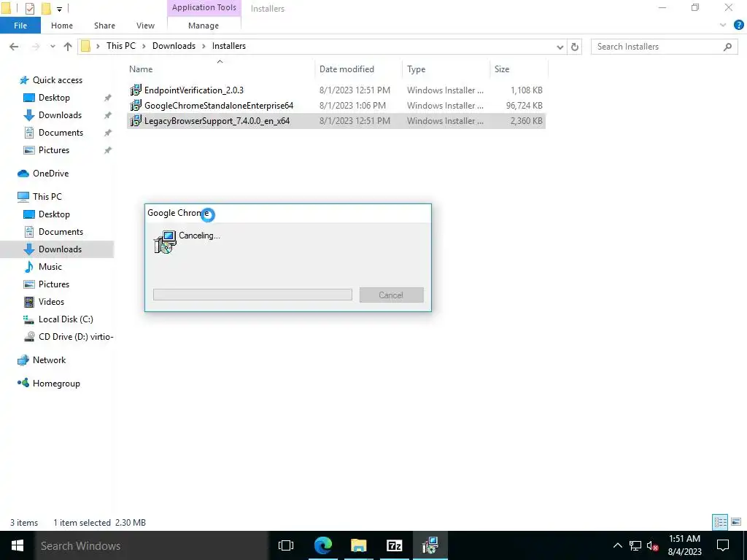Viewport: 747px width, 560px height.
Task: Open Documents under This PC
Action: (61, 232)
